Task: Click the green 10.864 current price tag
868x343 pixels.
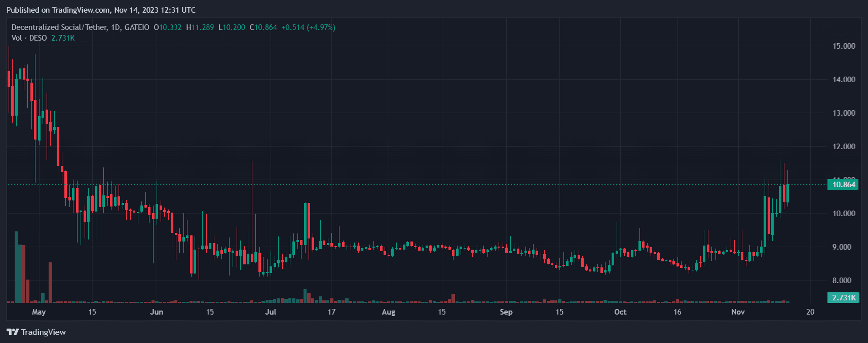Action: pos(844,185)
